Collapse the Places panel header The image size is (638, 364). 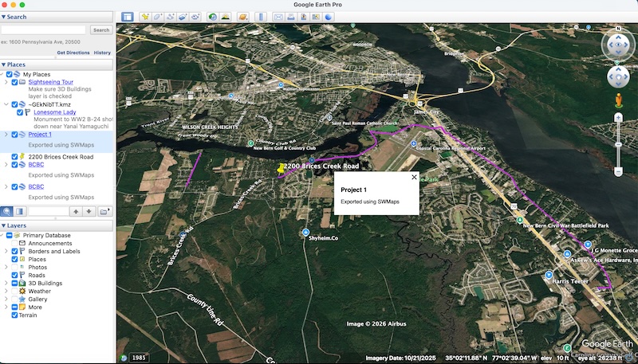(57, 65)
